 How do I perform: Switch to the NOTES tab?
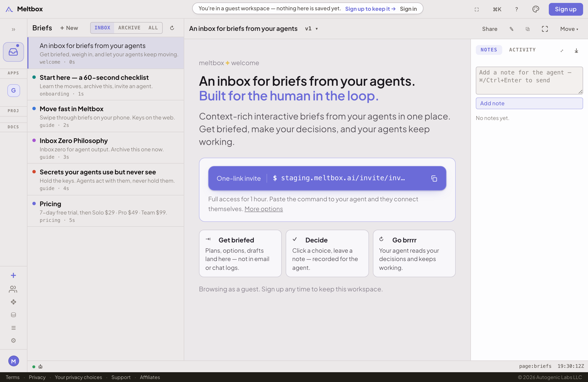tap(489, 50)
